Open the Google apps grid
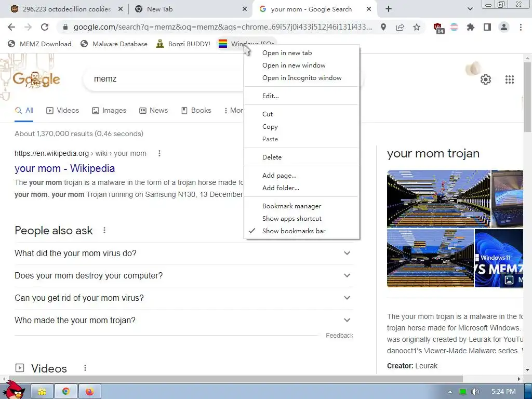The image size is (532, 399). click(x=510, y=79)
